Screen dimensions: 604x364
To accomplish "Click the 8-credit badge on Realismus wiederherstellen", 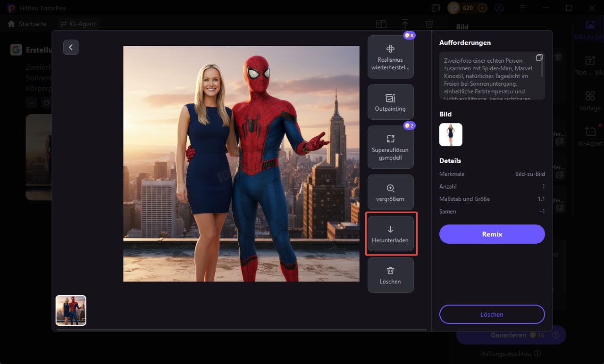I will pyautogui.click(x=409, y=35).
